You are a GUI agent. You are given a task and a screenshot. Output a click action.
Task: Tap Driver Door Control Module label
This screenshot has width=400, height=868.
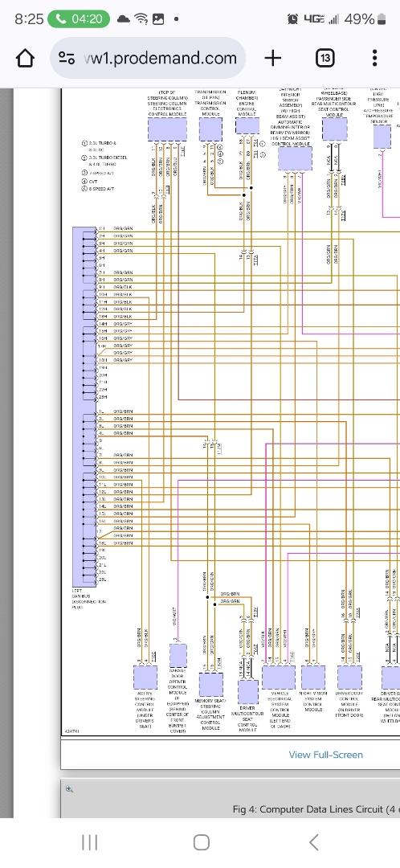[349, 703]
